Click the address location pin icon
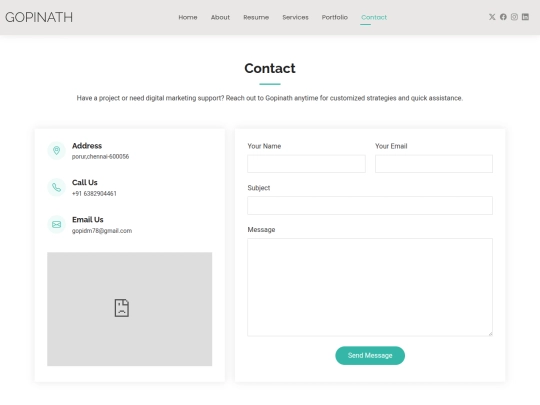Viewport: 540px width, 405px height. [x=56, y=150]
